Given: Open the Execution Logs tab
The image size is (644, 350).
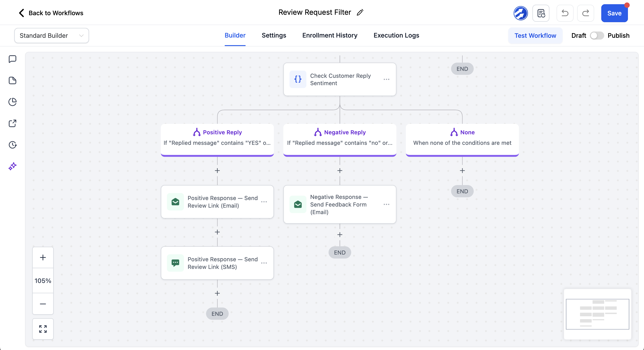Looking at the screenshot, I should click(x=396, y=36).
